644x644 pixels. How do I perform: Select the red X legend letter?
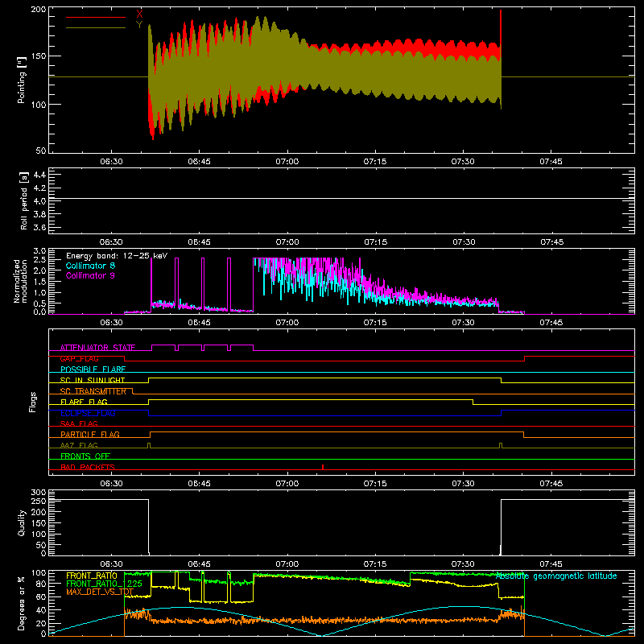pos(139,14)
